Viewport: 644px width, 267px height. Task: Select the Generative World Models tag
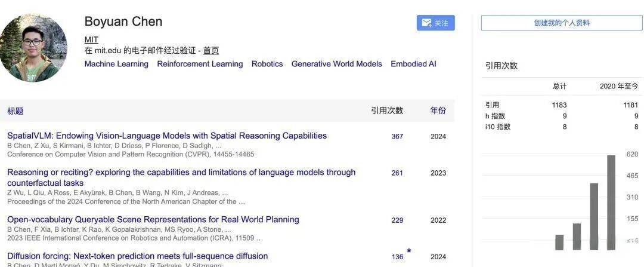pyautogui.click(x=336, y=64)
